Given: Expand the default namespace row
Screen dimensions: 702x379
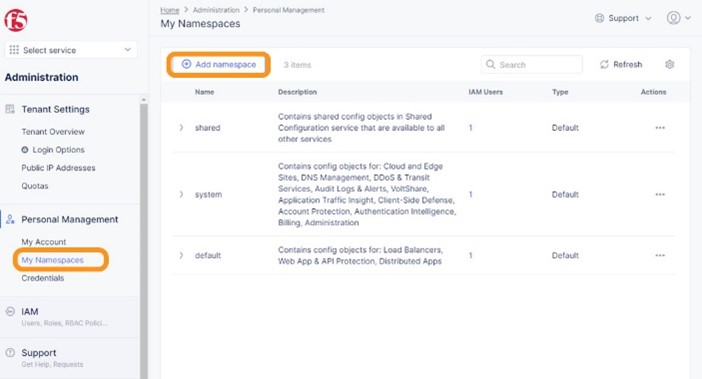Looking at the screenshot, I should [x=181, y=256].
